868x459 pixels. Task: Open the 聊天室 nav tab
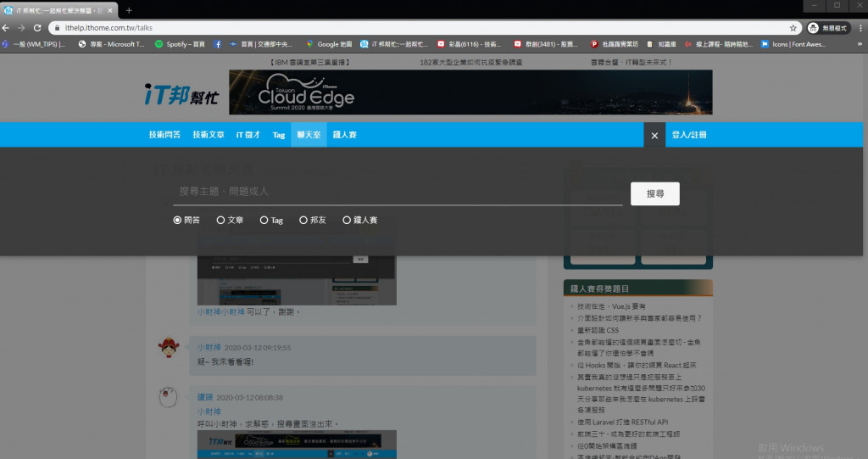point(309,135)
